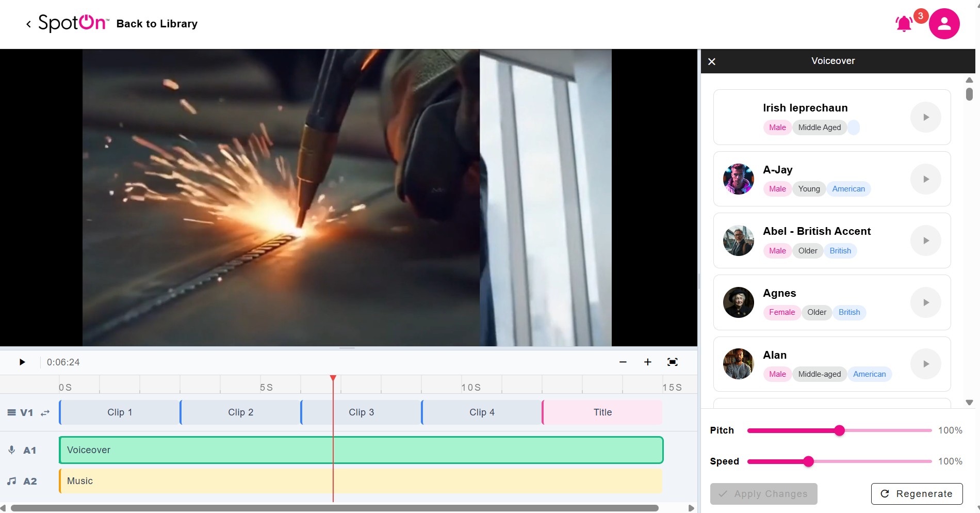The height and width of the screenshot is (513, 980).
Task: Preview the Irish leprechaun voice
Action: [926, 117]
